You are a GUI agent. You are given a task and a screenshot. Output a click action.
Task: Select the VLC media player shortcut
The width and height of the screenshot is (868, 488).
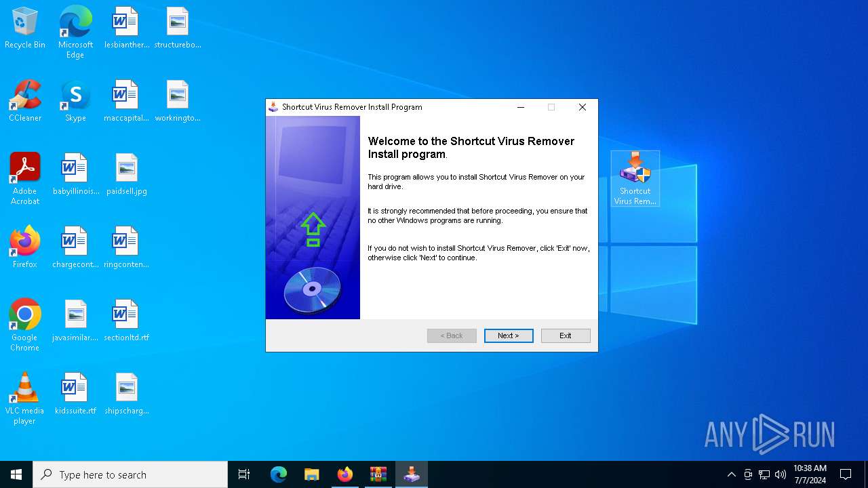tap(25, 399)
